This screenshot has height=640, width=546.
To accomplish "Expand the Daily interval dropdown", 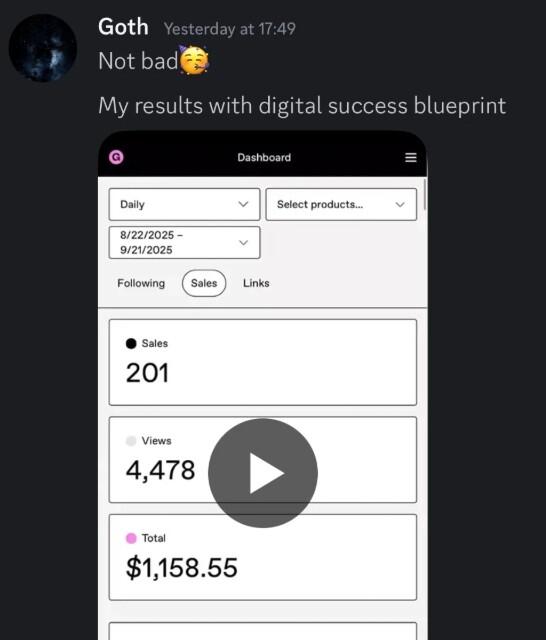I will [184, 204].
